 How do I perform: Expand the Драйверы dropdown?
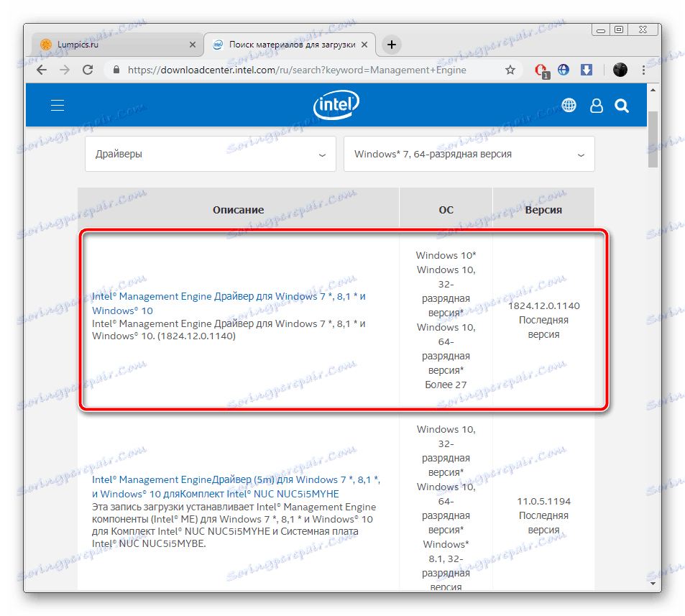tap(211, 154)
